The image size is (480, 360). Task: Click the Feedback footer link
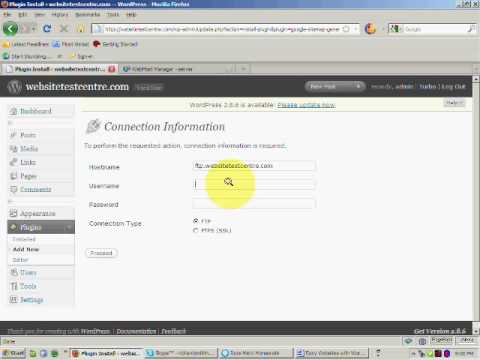coord(174,331)
